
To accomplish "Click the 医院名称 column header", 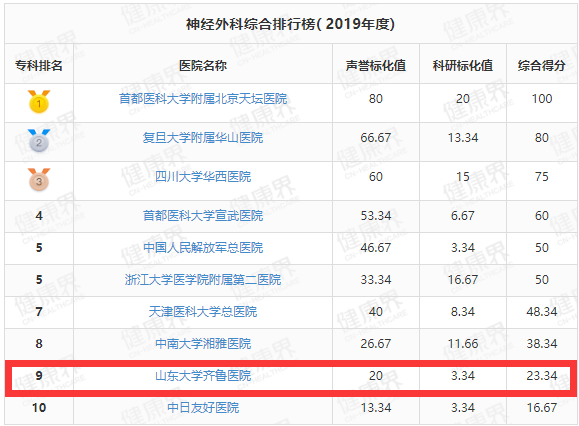I will 203,66.
